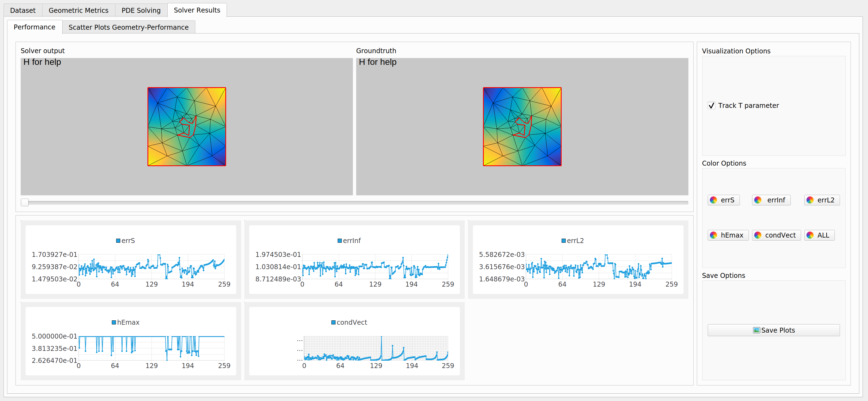
Task: Toggle the Track T parameter checkbox
Action: point(711,105)
